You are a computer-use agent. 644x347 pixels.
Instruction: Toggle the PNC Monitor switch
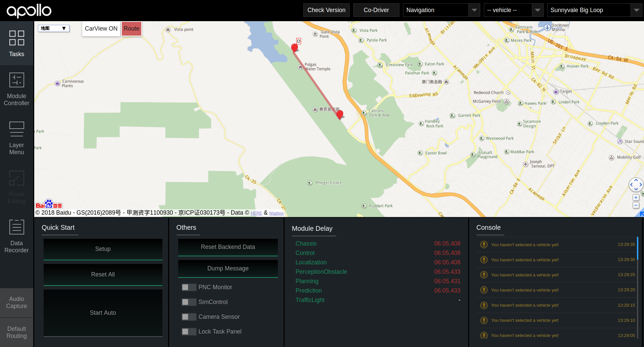coord(189,287)
